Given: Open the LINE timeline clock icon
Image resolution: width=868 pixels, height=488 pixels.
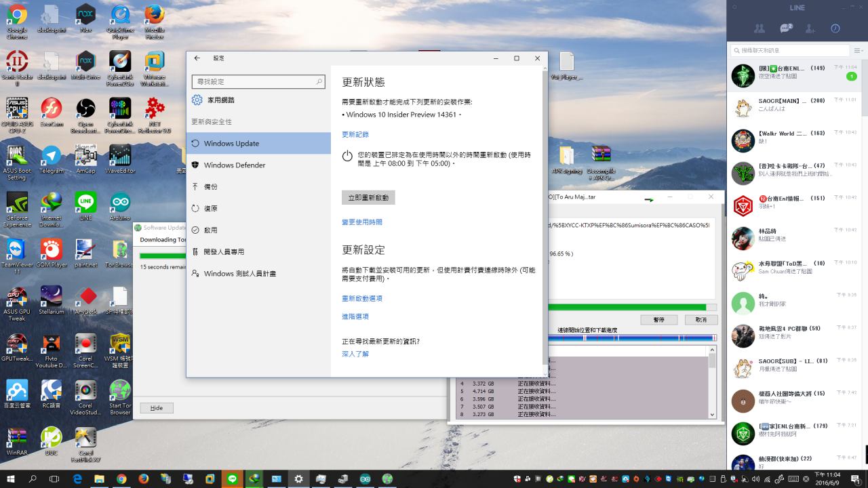Looking at the screenshot, I should [835, 28].
